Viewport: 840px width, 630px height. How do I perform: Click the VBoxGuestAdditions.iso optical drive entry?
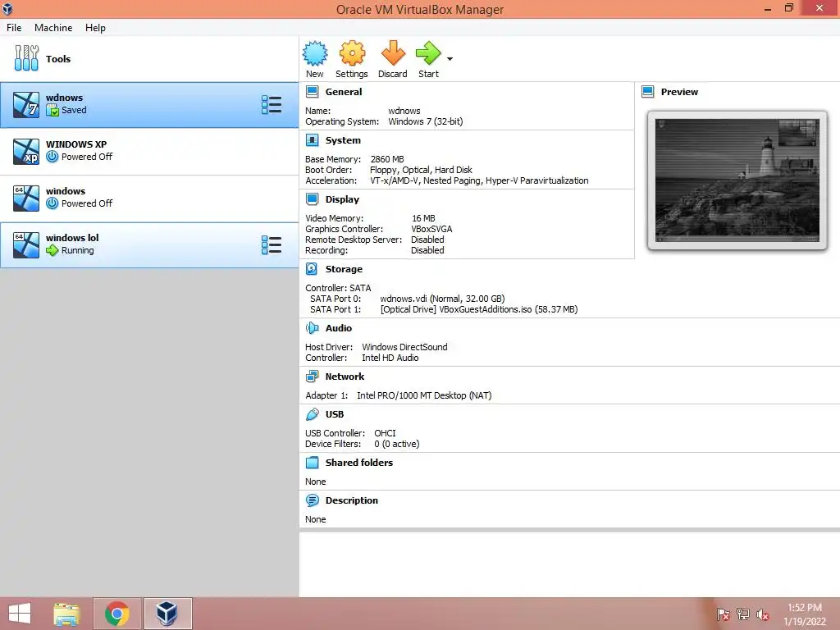[x=479, y=309]
